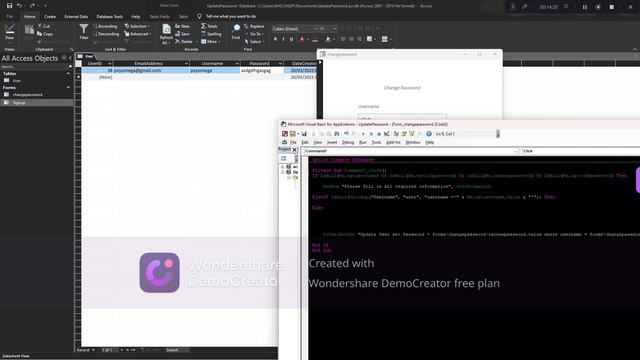Open the font color picker in ribbon
Image resolution: width=640 pixels, height=360 pixels.
point(302,40)
